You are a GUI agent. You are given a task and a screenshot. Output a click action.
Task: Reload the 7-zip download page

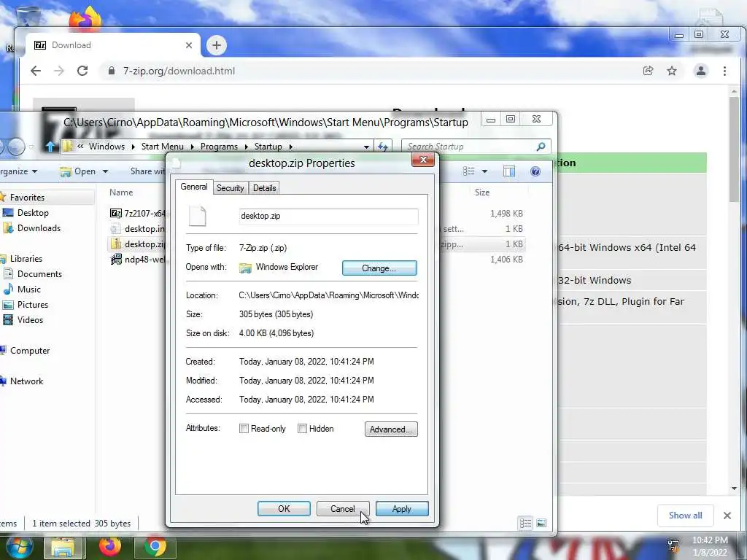point(82,71)
